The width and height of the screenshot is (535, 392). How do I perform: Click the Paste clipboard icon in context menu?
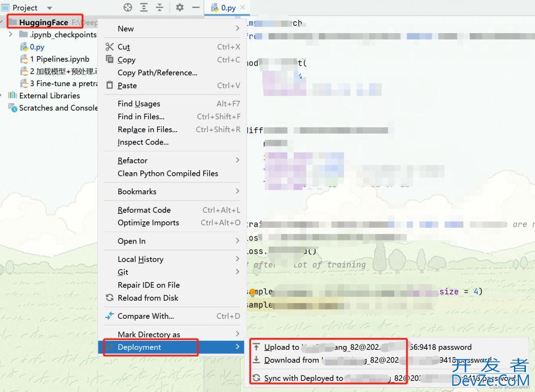(x=110, y=85)
